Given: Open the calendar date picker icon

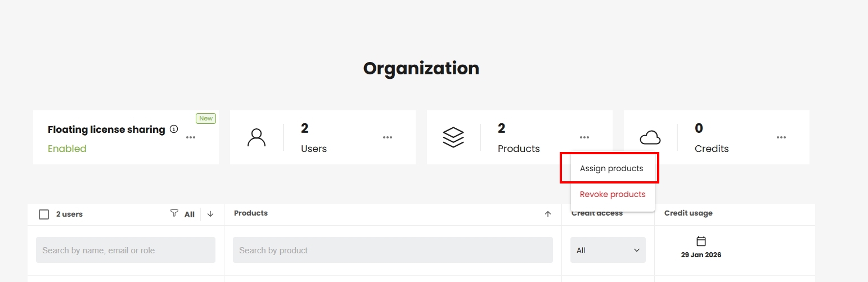Looking at the screenshot, I should (701, 241).
